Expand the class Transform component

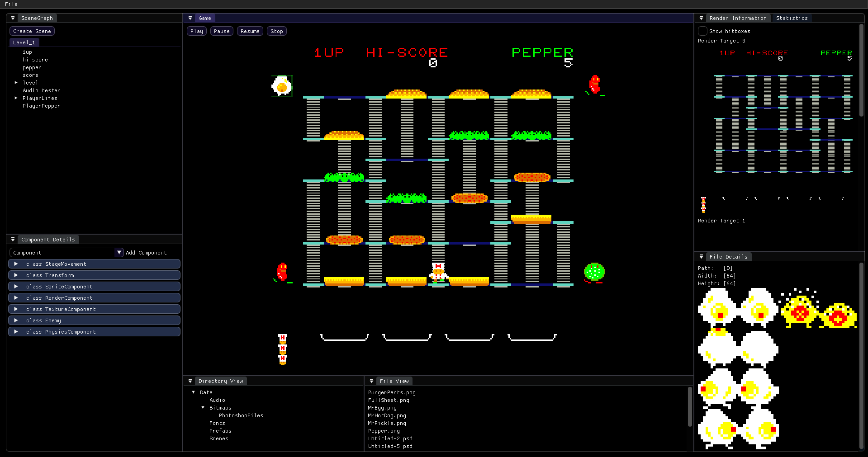[16, 275]
